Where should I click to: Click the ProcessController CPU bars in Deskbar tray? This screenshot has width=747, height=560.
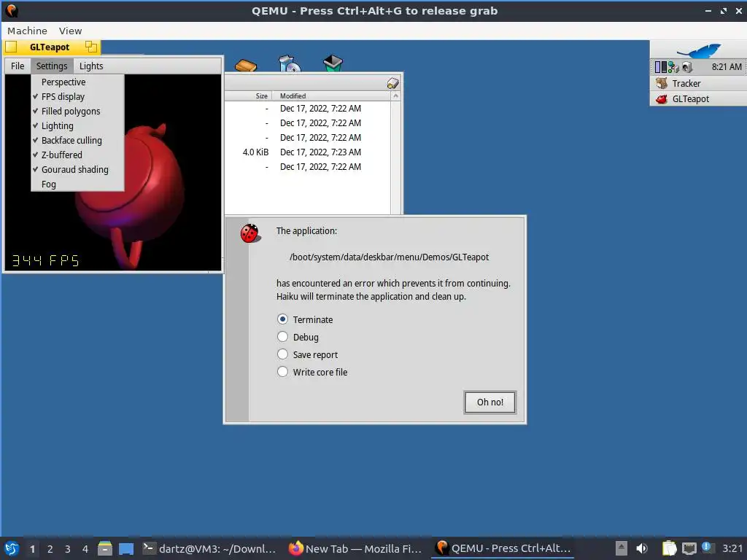tap(660, 67)
